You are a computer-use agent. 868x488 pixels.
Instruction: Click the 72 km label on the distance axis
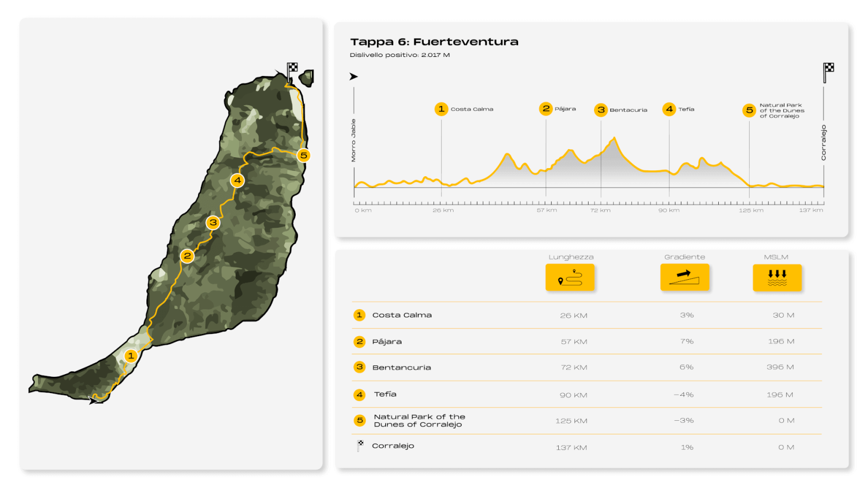click(600, 210)
